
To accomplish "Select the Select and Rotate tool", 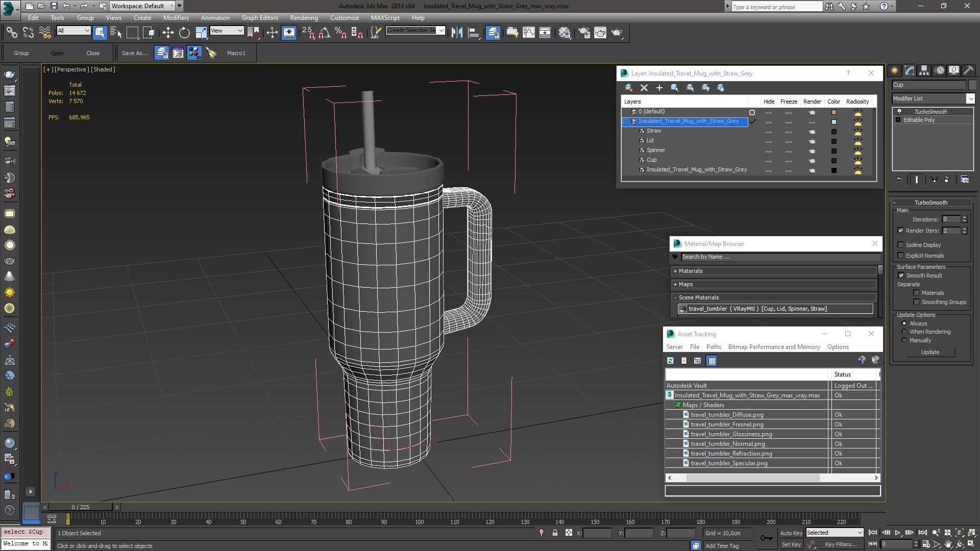I will click(x=184, y=33).
